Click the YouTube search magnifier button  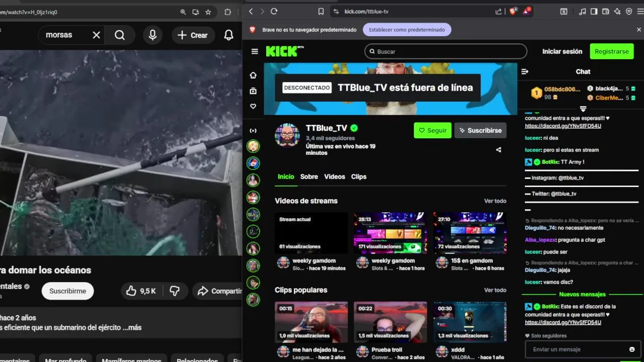tap(120, 35)
